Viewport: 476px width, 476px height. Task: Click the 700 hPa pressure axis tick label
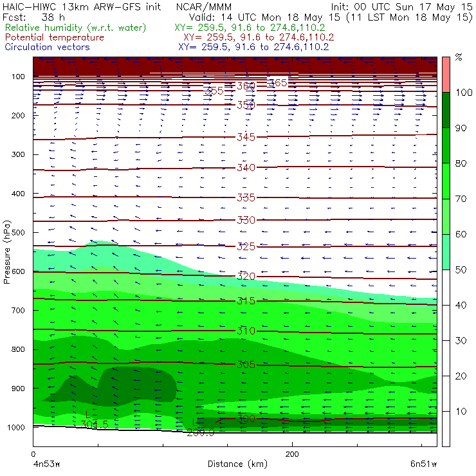coord(18,310)
